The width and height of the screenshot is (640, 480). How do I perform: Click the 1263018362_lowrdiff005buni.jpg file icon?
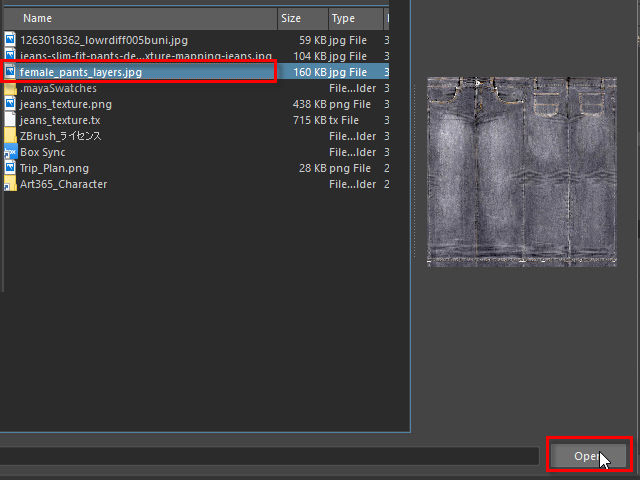click(10, 40)
